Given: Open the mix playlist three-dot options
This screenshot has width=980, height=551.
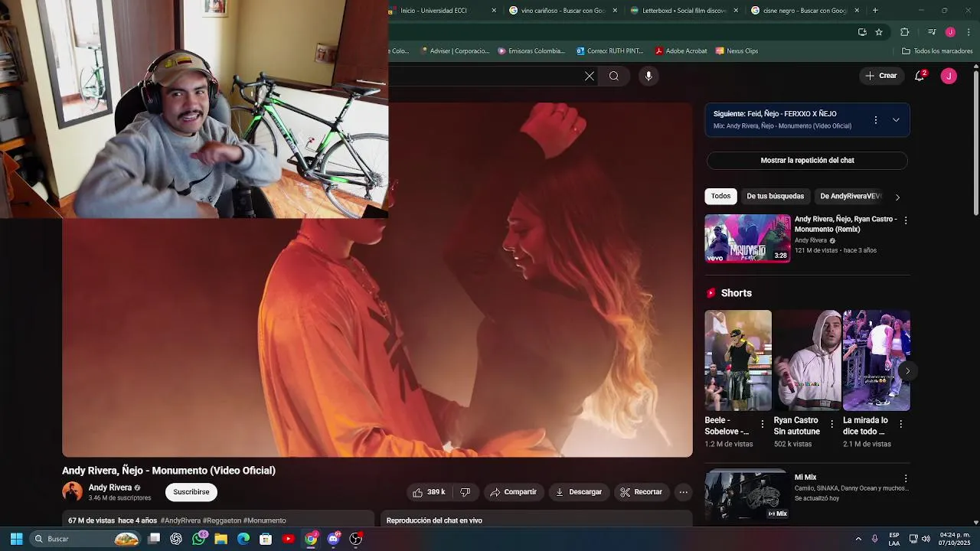Looking at the screenshot, I should coord(876,120).
